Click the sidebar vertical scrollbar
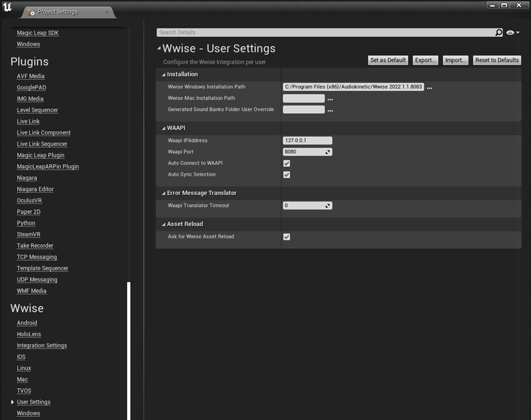The width and height of the screenshot is (531, 420). (129, 350)
